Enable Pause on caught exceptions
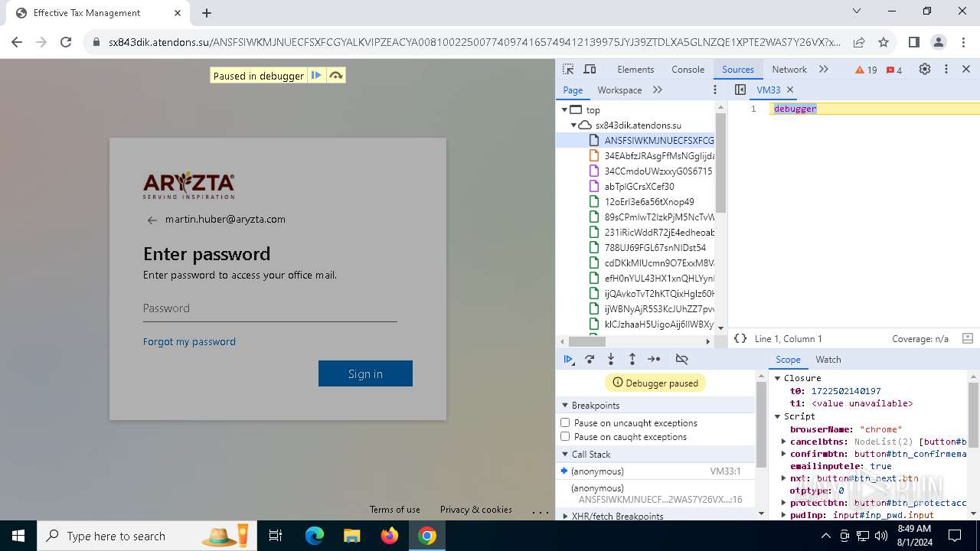980x551 pixels. [565, 436]
